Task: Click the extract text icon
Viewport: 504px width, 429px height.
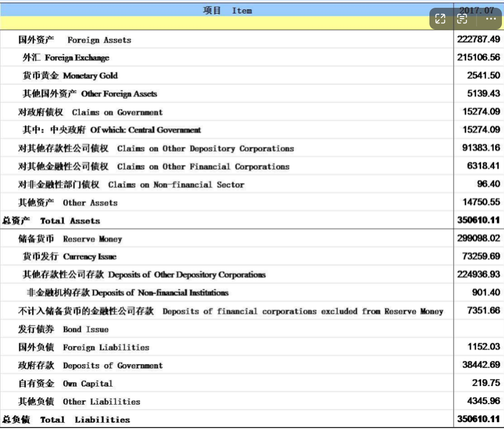Action: (463, 19)
